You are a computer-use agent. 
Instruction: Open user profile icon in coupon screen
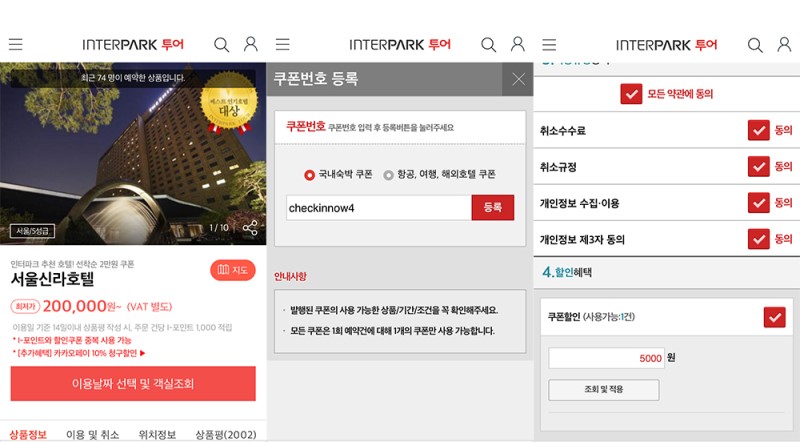click(518, 44)
